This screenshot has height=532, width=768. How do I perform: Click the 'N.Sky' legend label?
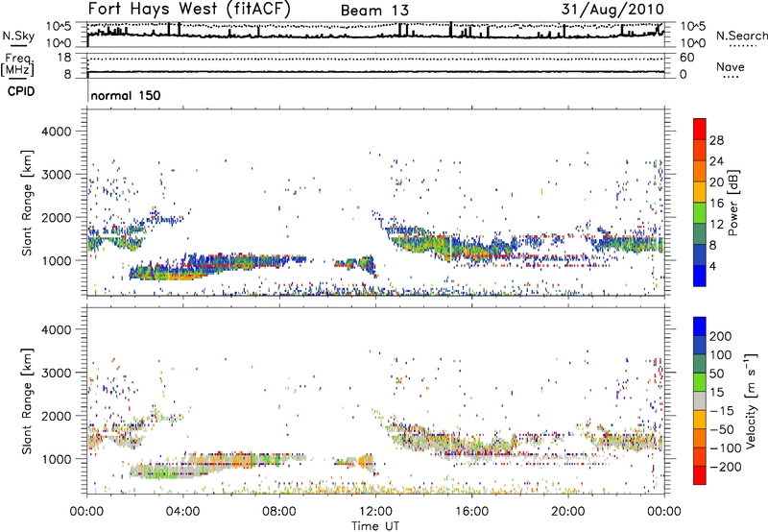click(x=18, y=36)
